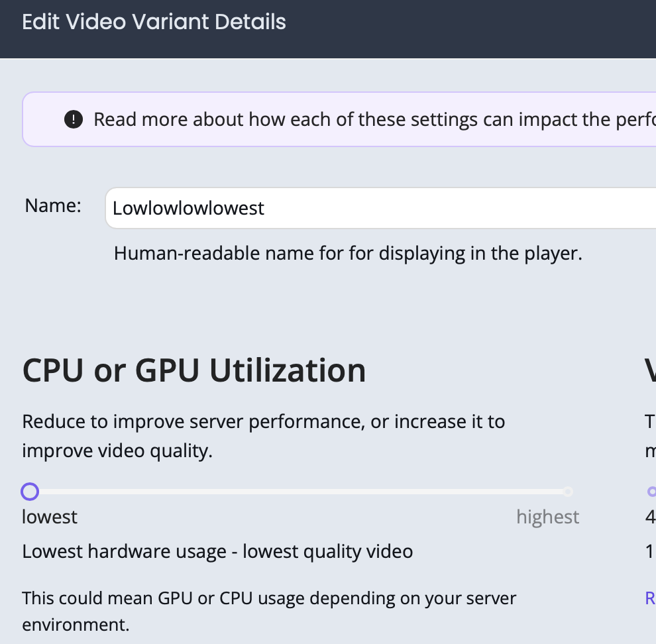Click the 'highest' label under the slider

pos(547,517)
